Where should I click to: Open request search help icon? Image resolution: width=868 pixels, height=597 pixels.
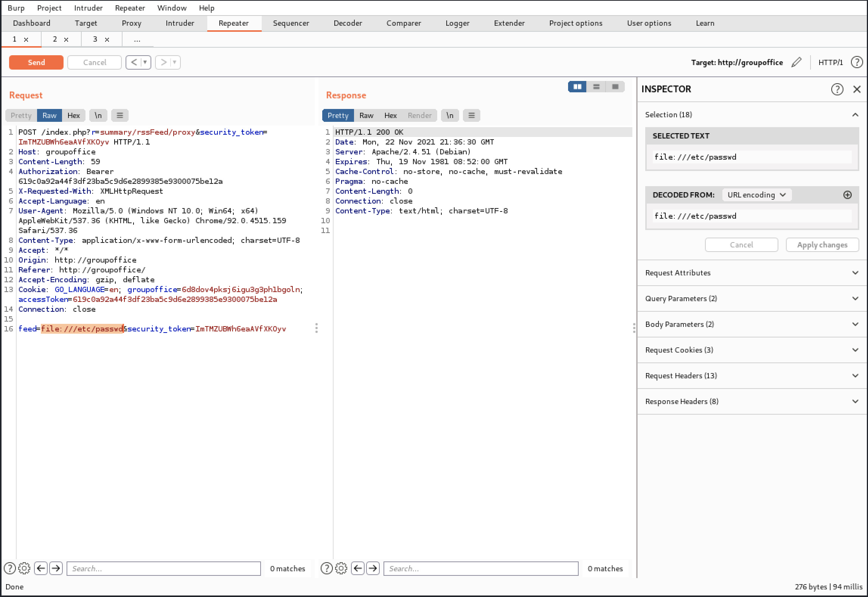click(9, 568)
